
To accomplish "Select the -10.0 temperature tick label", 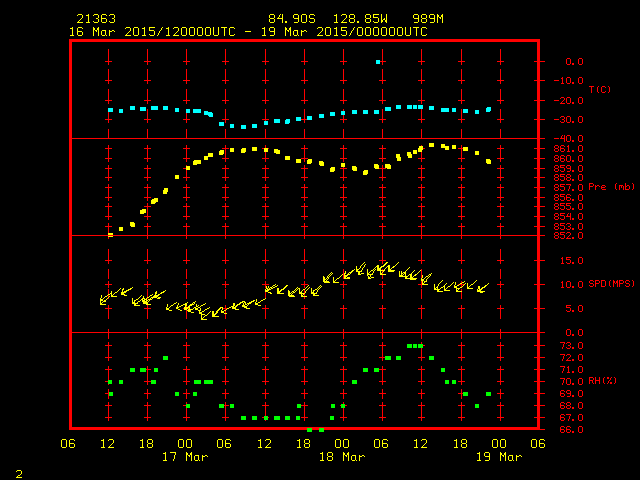I will pyautogui.click(x=569, y=80).
